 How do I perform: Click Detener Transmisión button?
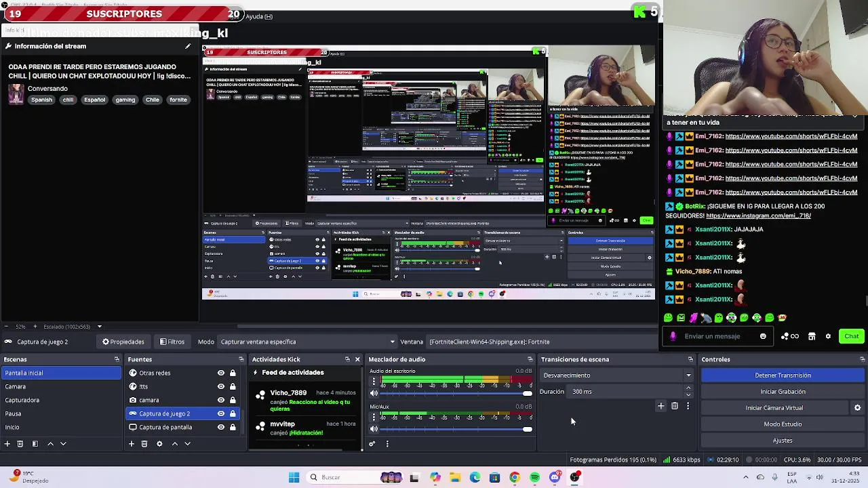pyautogui.click(x=783, y=375)
